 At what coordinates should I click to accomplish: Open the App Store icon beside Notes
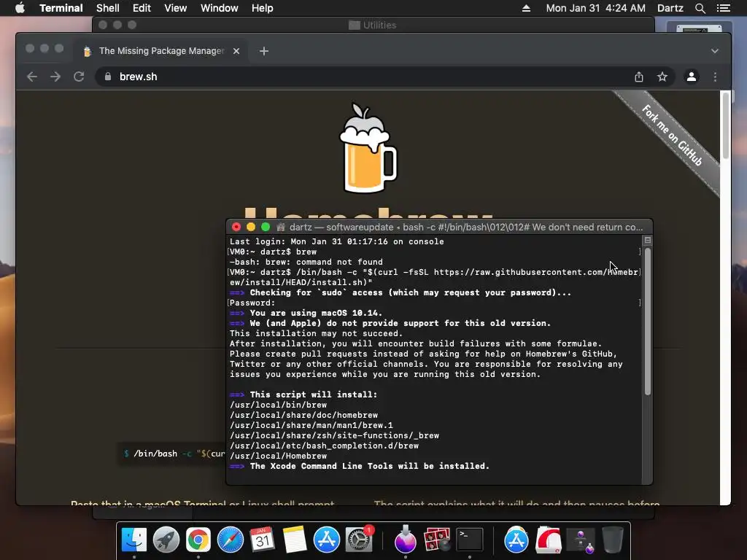point(326,540)
